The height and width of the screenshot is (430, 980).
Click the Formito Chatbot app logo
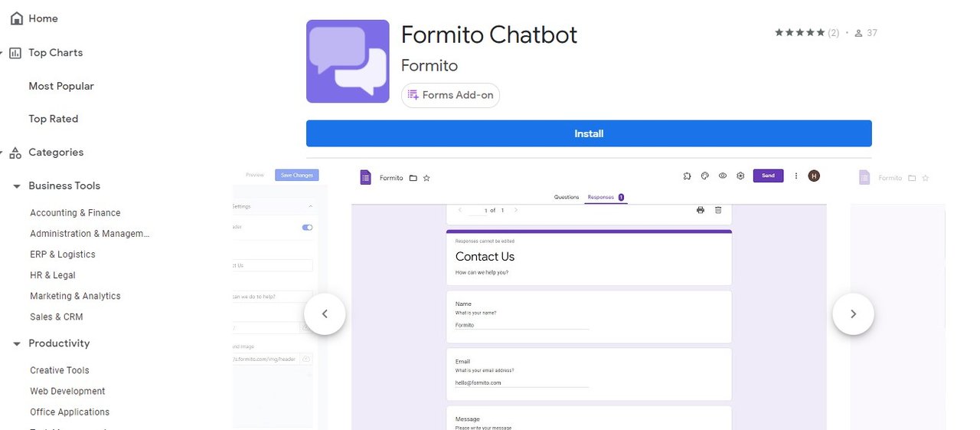pyautogui.click(x=348, y=61)
